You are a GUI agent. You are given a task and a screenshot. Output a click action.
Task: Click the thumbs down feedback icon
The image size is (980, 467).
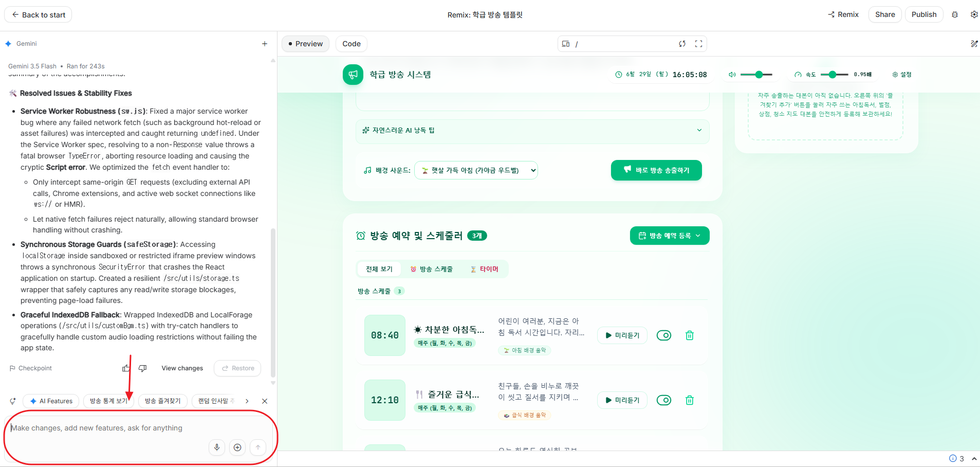click(x=143, y=368)
